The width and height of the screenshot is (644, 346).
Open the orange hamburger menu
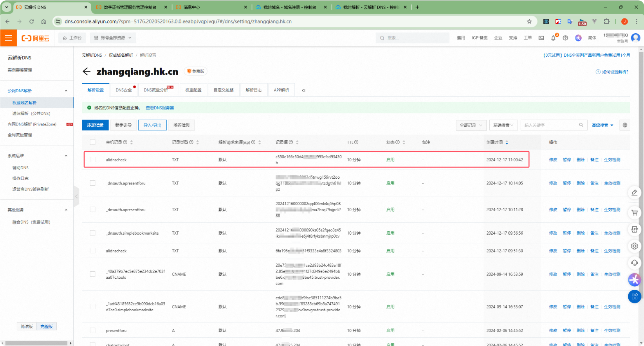(8, 38)
